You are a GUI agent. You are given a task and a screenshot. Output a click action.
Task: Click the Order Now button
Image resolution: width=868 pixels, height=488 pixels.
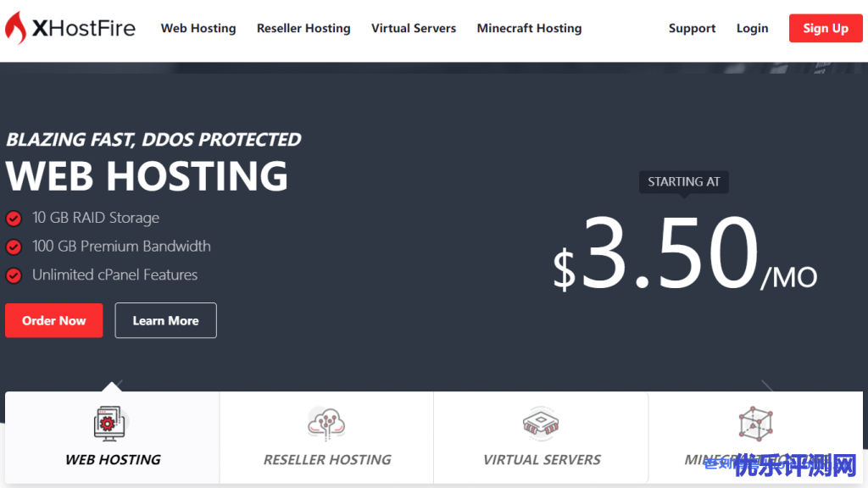(53, 320)
